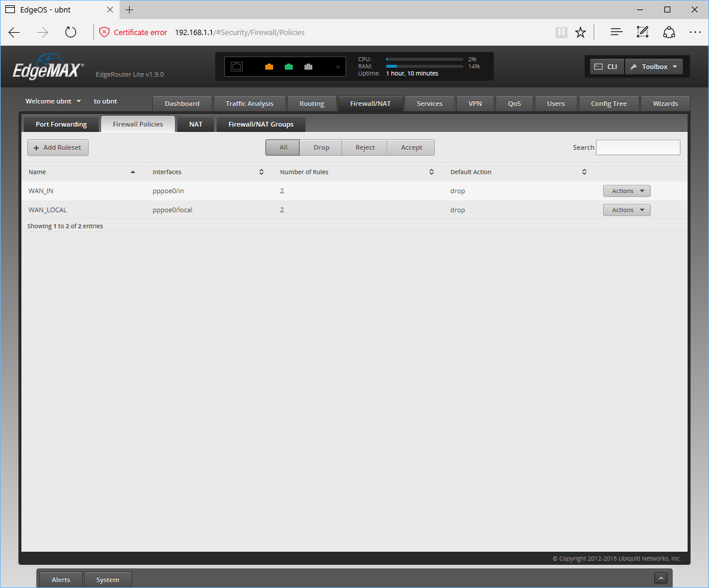Filter rulesets by Reject action
This screenshot has height=588, width=709.
(365, 147)
